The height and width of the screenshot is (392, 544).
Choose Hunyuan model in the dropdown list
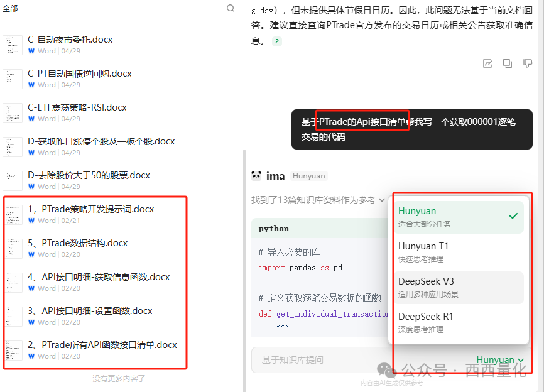(x=459, y=217)
